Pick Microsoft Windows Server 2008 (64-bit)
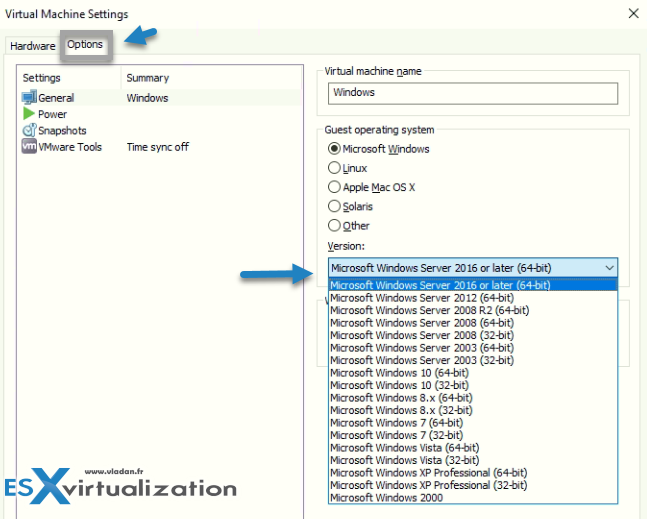This screenshot has width=647, height=519. 473,323
